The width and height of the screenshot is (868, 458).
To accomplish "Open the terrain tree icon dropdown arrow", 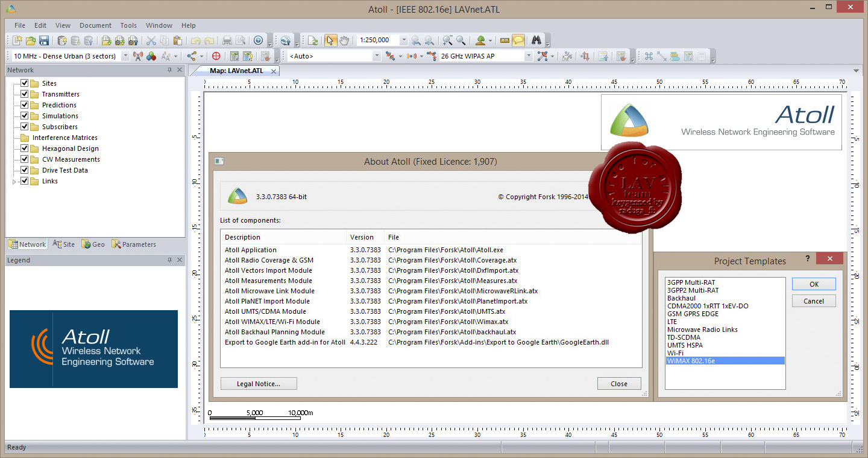I will tap(490, 40).
